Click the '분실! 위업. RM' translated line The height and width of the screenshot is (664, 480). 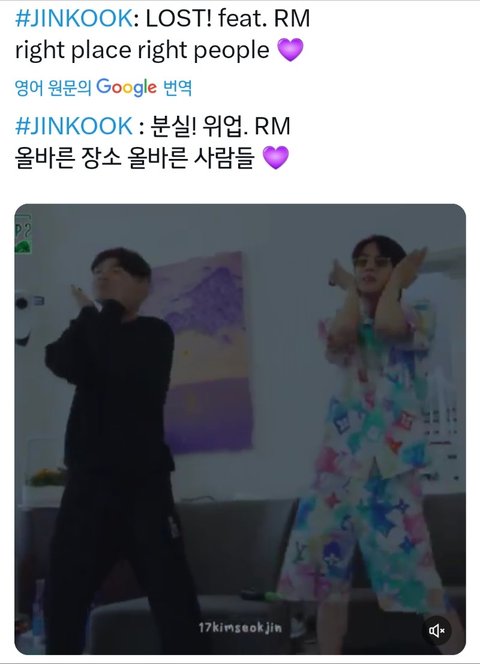click(x=220, y=126)
